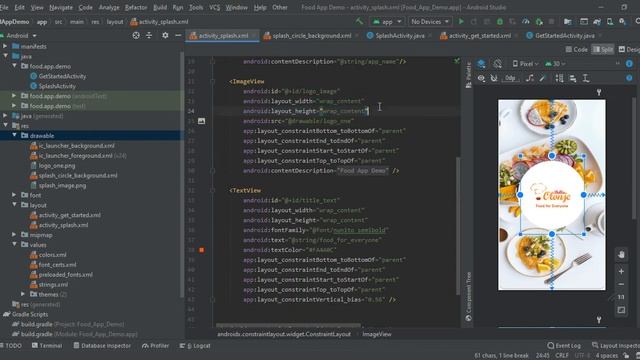Viewport: 640px width, 360px height.
Task: Run the app with green play button
Action: (461, 21)
